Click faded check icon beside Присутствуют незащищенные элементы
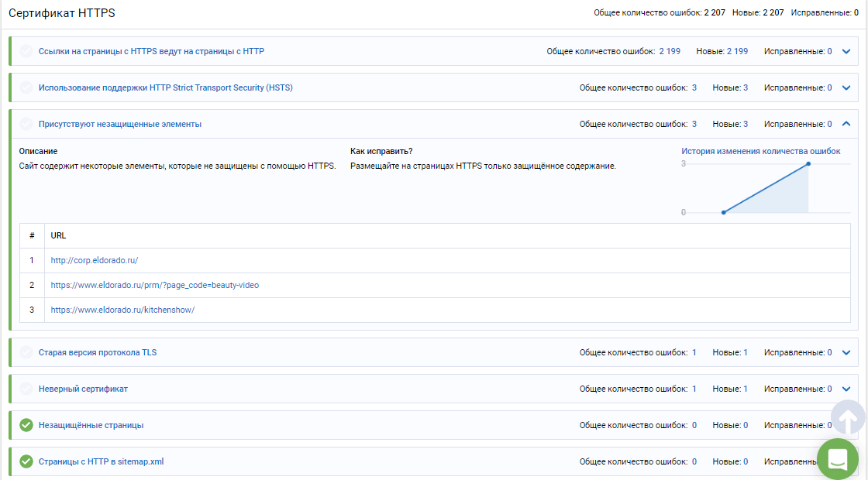Viewport: 868px width, 480px height. (26, 124)
